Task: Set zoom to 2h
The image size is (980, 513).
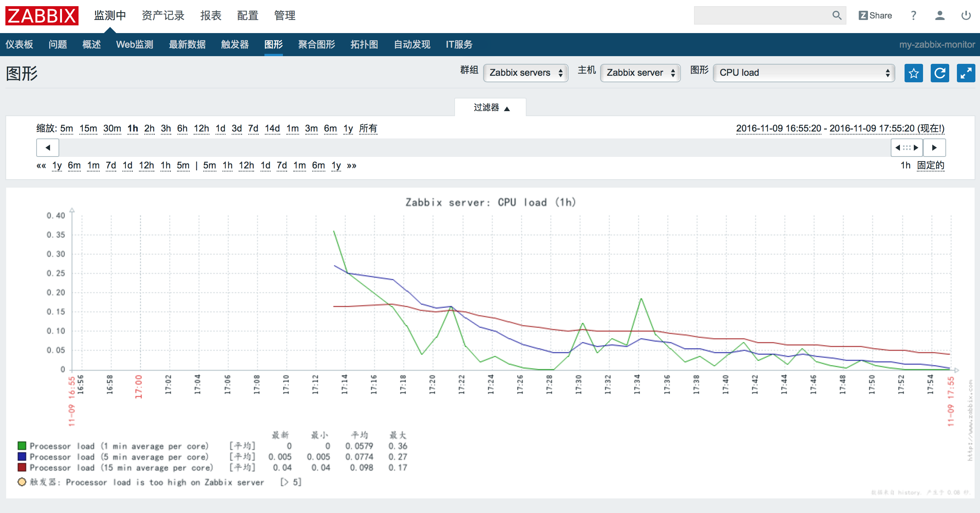Action: pos(149,128)
